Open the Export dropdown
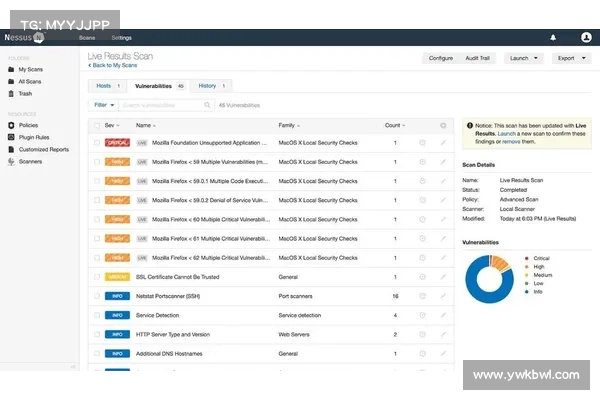 coord(571,58)
